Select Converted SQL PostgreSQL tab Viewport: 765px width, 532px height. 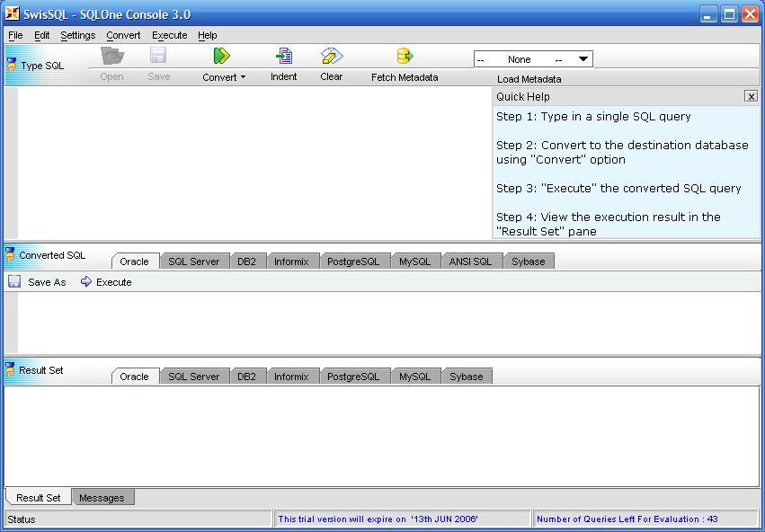(353, 262)
